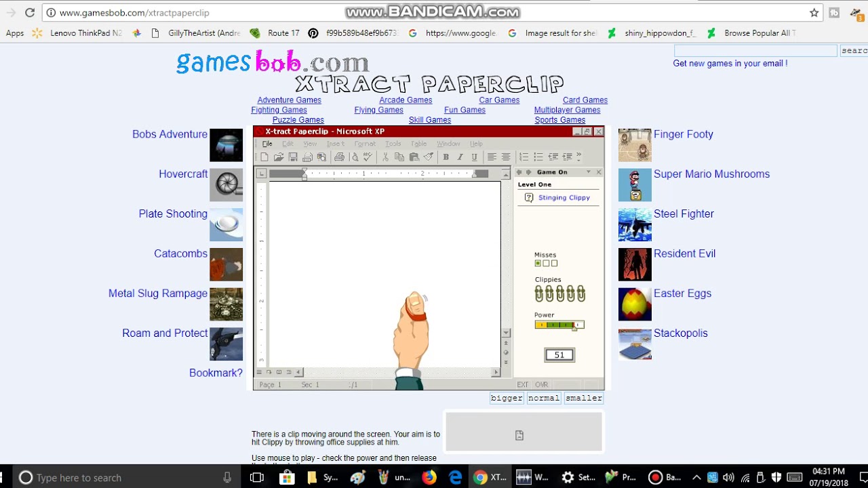
Task: Open the Puzzle Games link
Action: 298,120
